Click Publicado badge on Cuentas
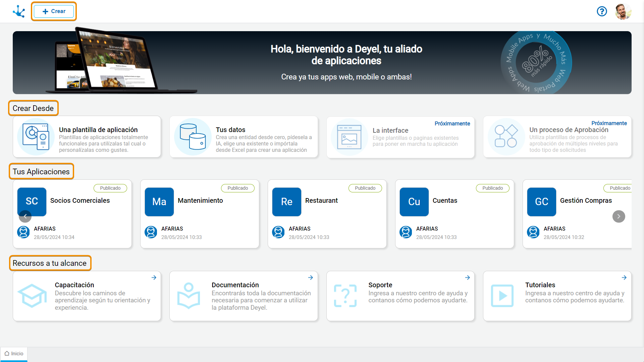The height and width of the screenshot is (362, 644). click(x=493, y=188)
